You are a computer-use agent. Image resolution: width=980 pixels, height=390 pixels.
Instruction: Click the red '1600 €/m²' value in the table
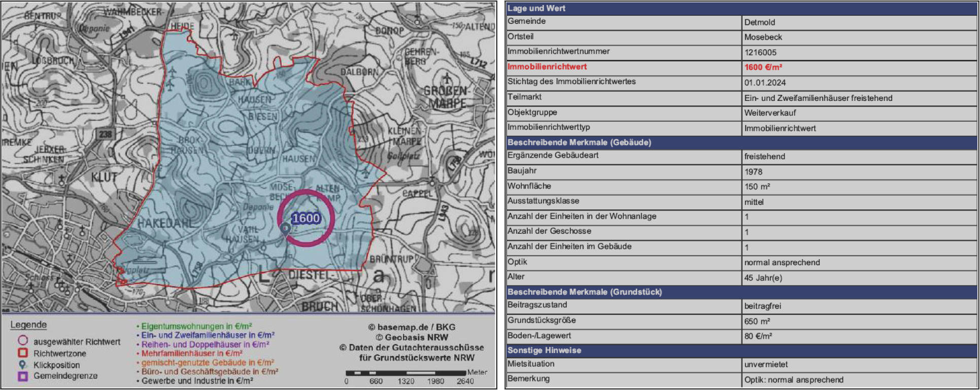click(x=763, y=67)
